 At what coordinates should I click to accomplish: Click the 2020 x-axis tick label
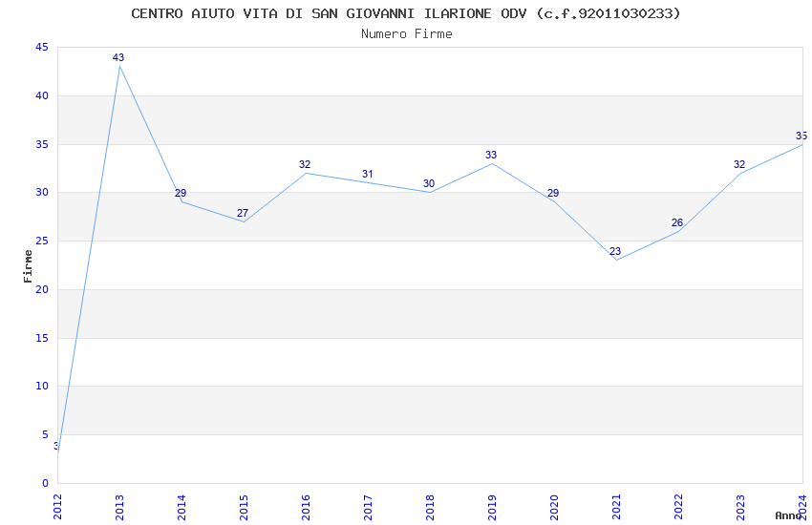click(x=555, y=507)
